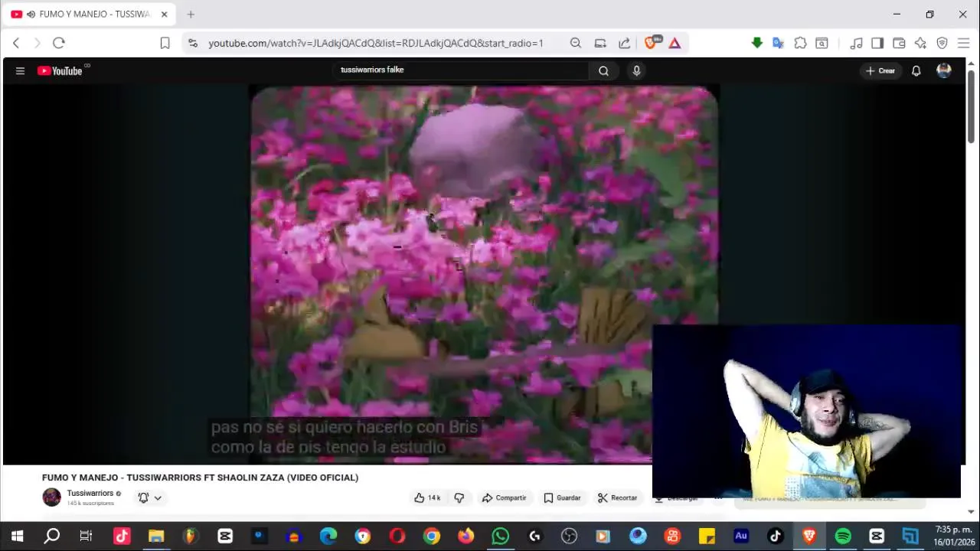Screen dimensions: 980x551
Task: Like the video with 14 k likes
Action: [x=427, y=498]
